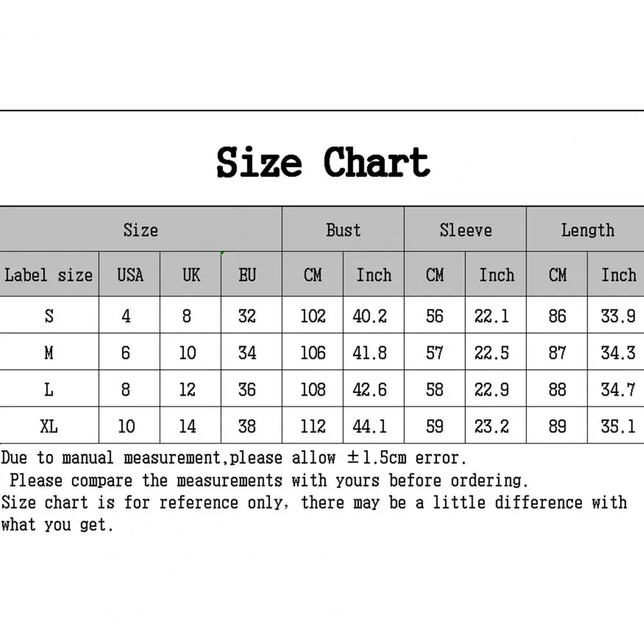Select the S label size cell
The width and height of the screenshot is (644, 644).
click(x=49, y=315)
